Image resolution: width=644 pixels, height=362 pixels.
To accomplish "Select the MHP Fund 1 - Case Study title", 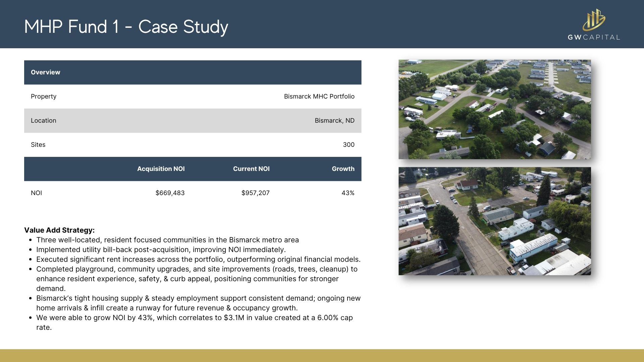I will (126, 27).
